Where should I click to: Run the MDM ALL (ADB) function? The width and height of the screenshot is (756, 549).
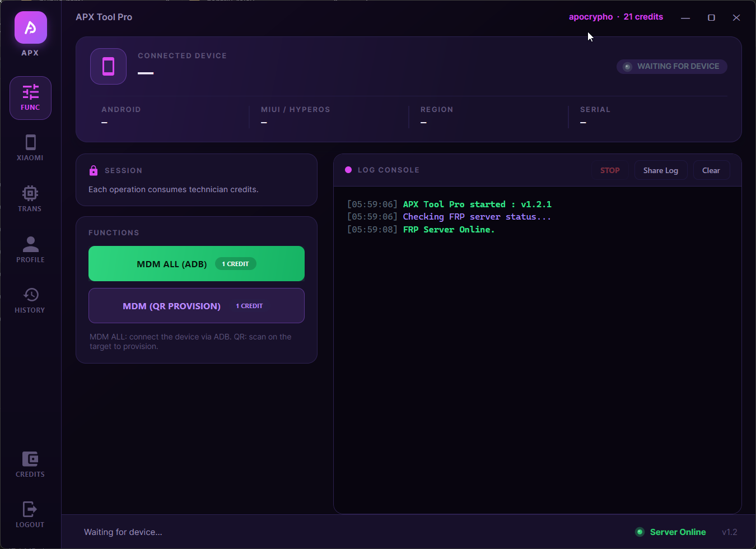click(x=197, y=263)
